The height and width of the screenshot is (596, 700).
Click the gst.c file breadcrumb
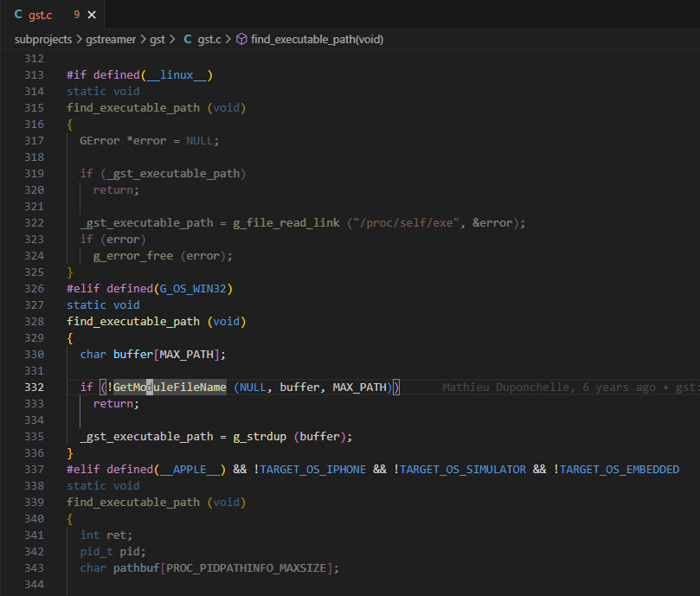(x=209, y=39)
